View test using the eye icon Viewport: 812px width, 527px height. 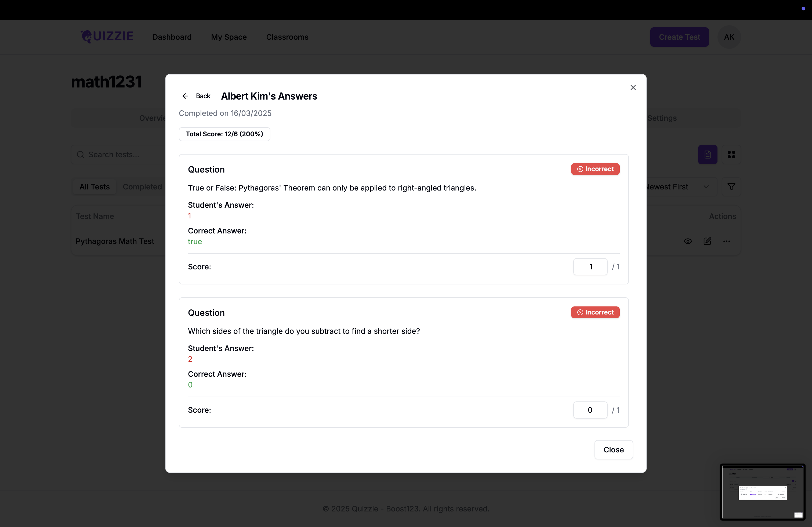tap(688, 241)
